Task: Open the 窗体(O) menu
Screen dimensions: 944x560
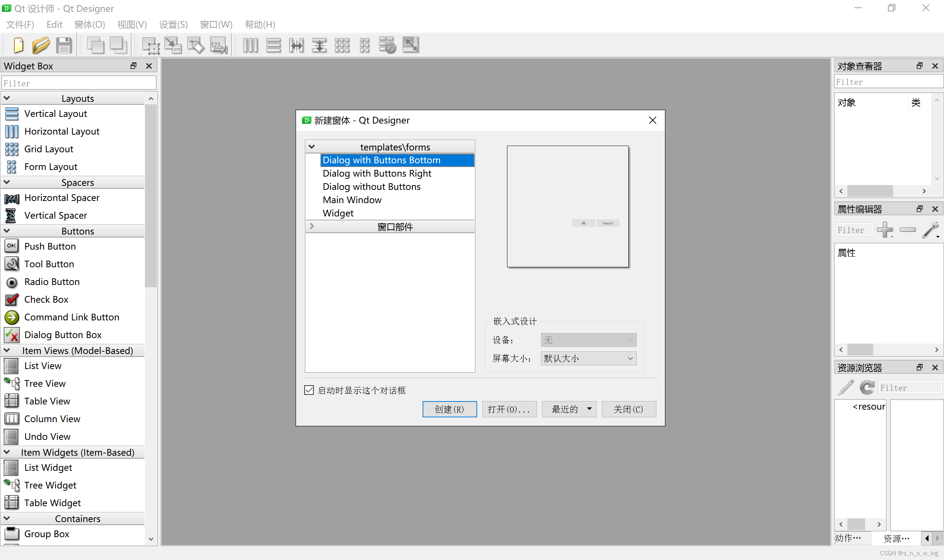Action: click(x=90, y=25)
